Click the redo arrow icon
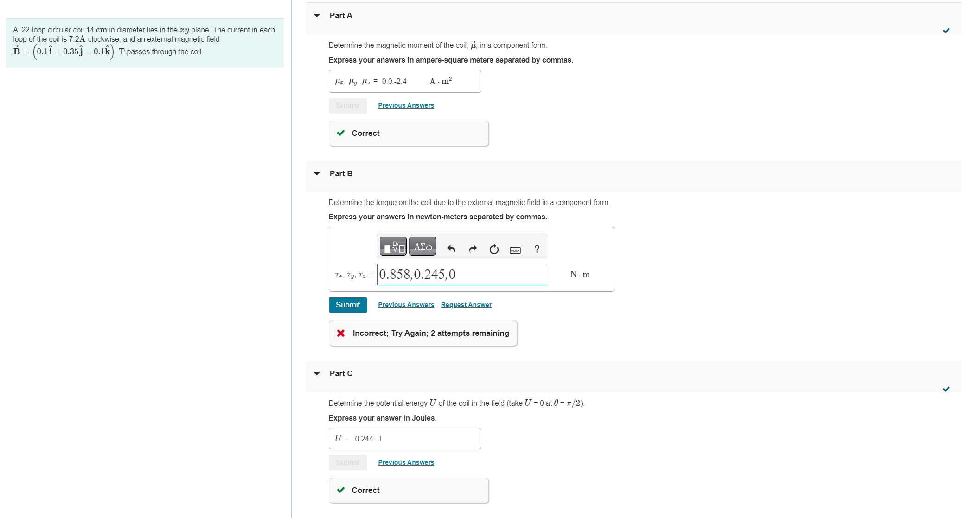 (473, 249)
